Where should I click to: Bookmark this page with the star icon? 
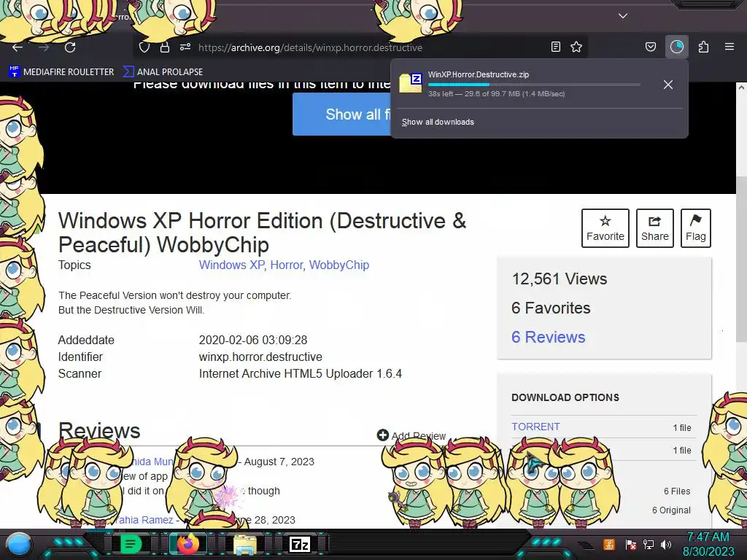point(576,47)
